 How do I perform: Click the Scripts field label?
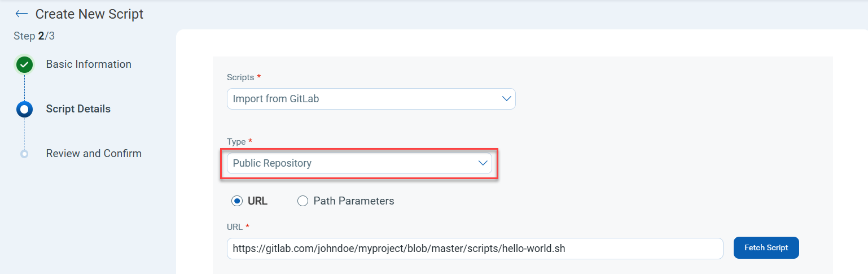[x=240, y=77]
